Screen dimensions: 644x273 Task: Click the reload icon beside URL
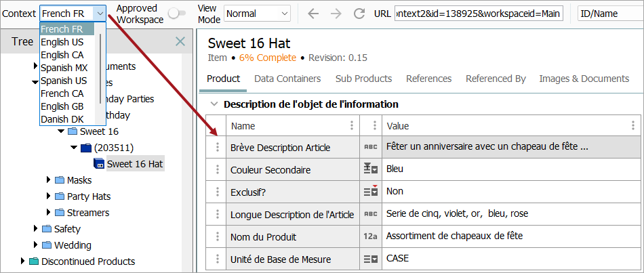(x=359, y=14)
